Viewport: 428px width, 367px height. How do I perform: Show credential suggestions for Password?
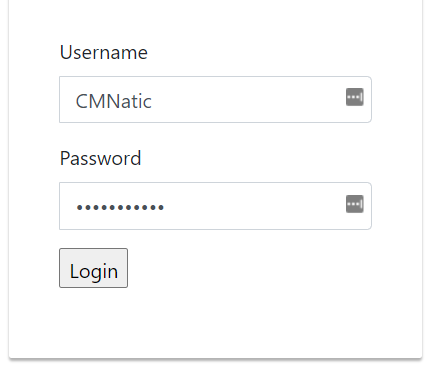pos(355,204)
